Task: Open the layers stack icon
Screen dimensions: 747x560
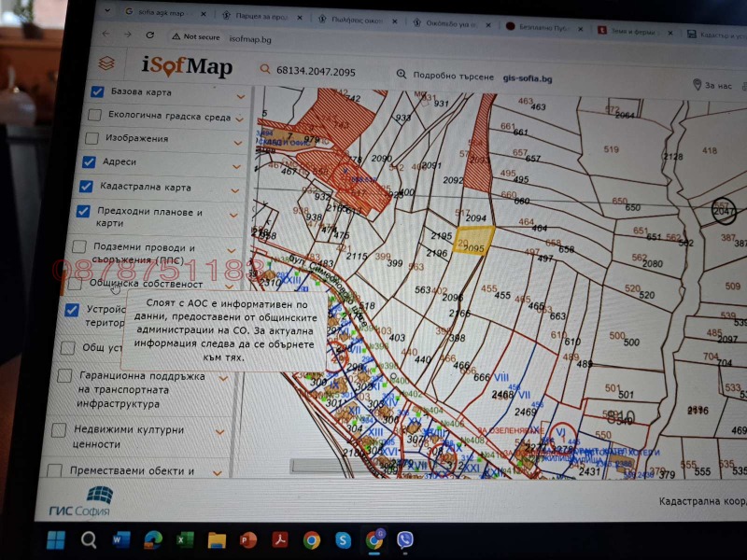Action: (106, 63)
